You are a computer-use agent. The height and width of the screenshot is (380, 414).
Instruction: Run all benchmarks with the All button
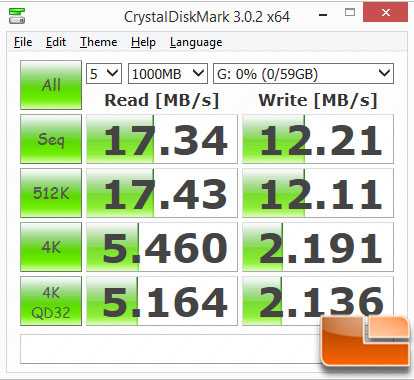[x=51, y=85]
